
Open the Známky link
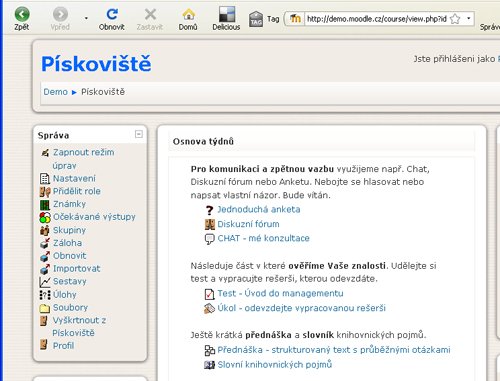[x=69, y=204]
